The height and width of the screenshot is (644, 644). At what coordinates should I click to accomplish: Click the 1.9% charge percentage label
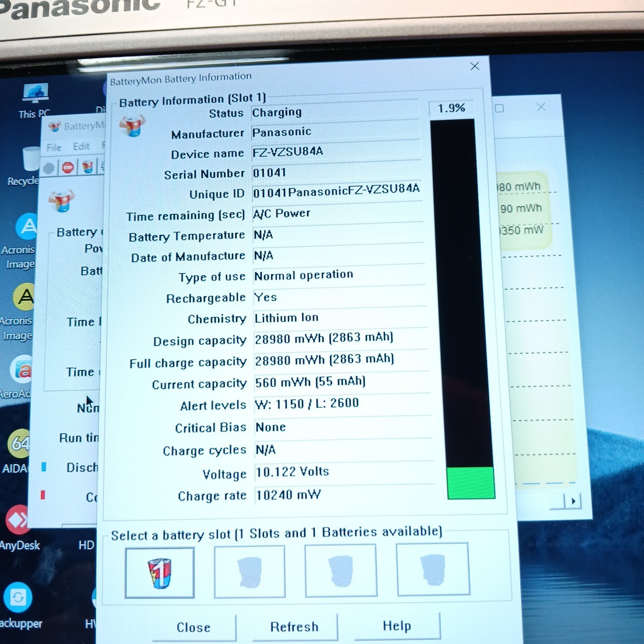[x=451, y=108]
